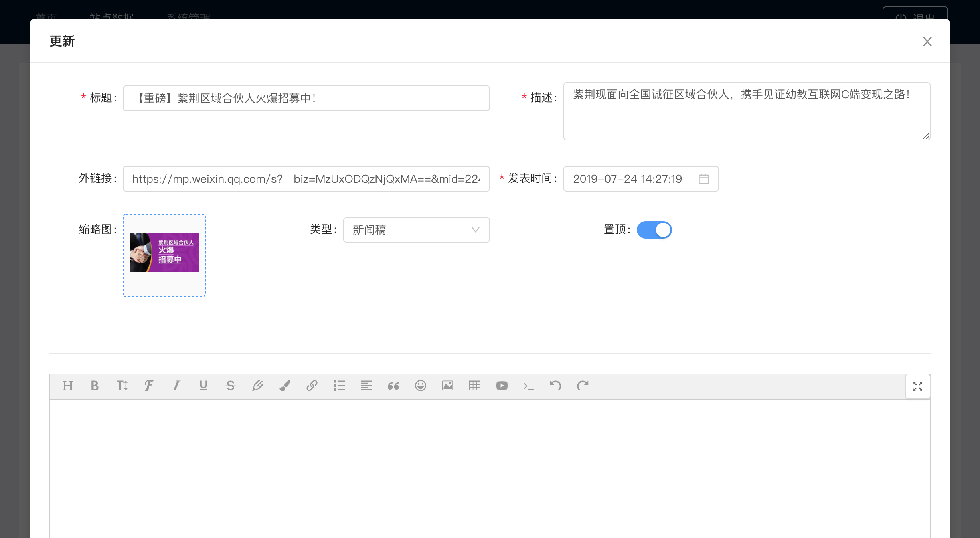The height and width of the screenshot is (538, 980).
Task: Turn off the 置顶 switch
Action: (654, 230)
